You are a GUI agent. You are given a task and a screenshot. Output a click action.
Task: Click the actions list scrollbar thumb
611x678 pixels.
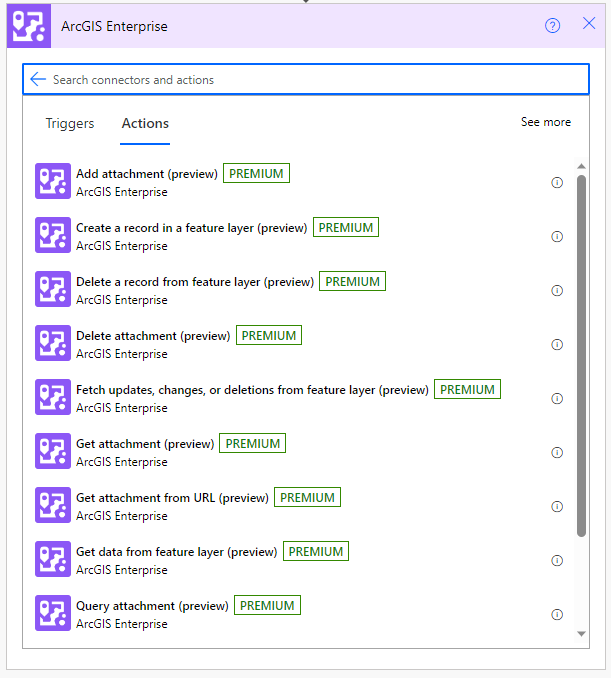click(582, 356)
